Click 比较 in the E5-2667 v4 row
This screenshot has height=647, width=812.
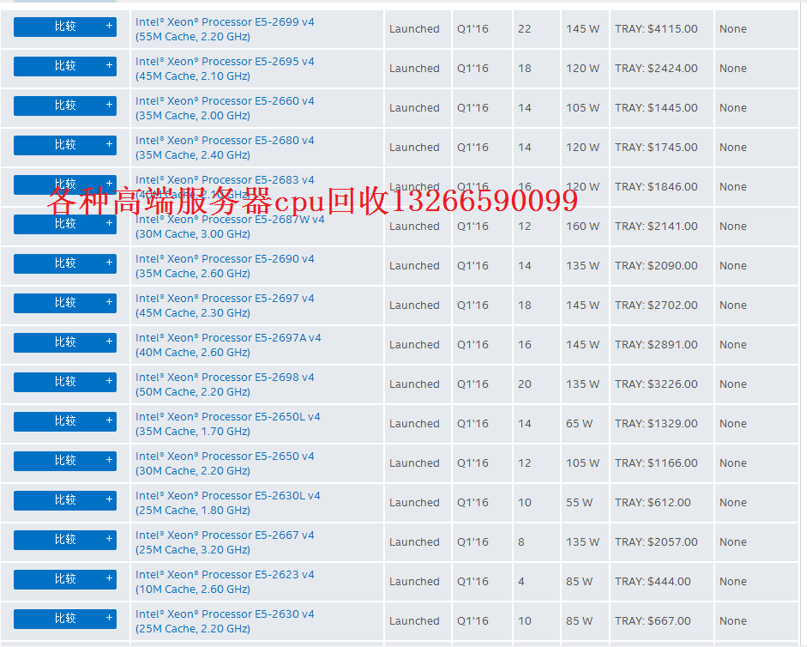[x=64, y=540]
